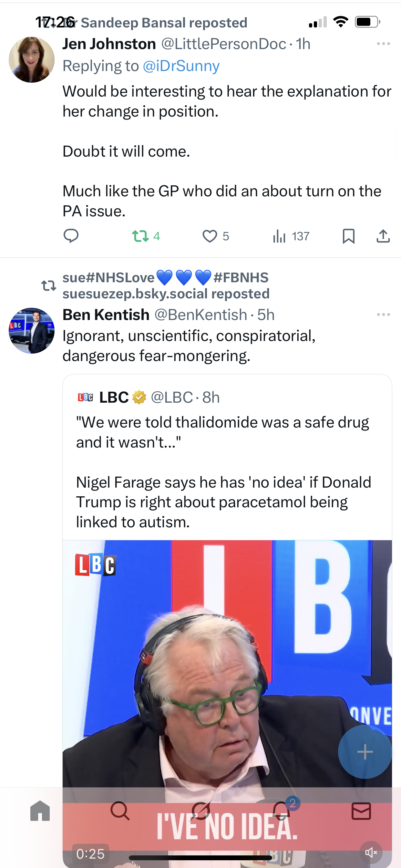Open Ben Kentish's profile picture

pyautogui.click(x=32, y=331)
